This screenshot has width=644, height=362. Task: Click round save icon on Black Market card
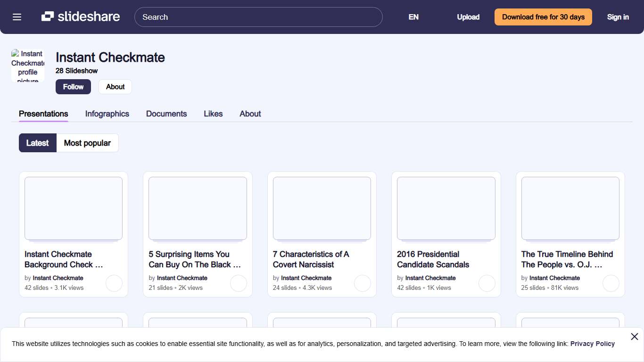click(238, 283)
